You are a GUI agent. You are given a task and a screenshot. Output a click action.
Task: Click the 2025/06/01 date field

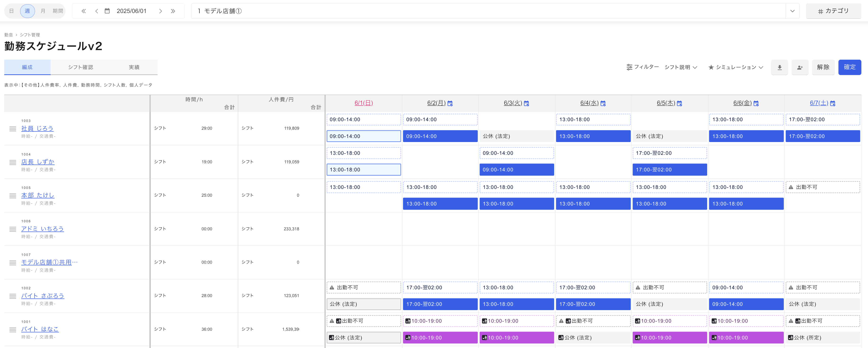pyautogui.click(x=132, y=11)
